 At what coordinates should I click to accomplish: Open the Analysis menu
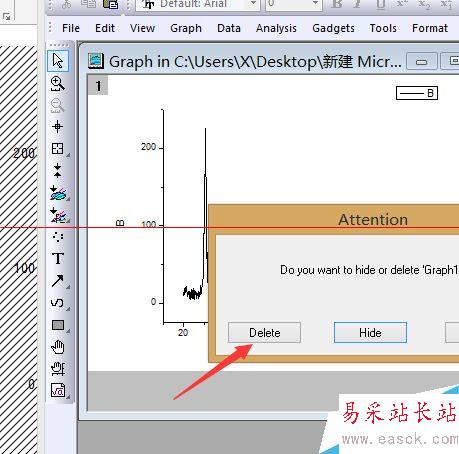click(276, 28)
